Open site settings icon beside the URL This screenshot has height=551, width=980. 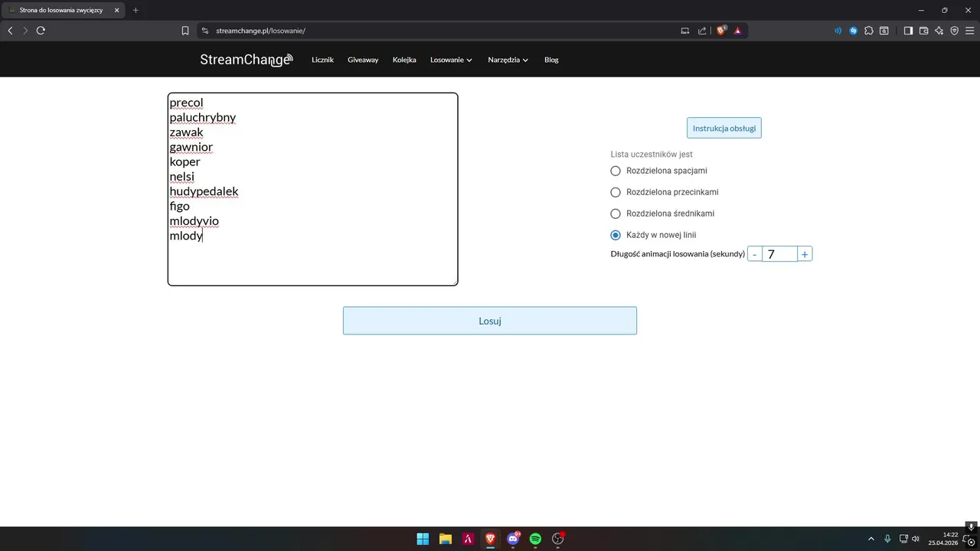tap(204, 31)
